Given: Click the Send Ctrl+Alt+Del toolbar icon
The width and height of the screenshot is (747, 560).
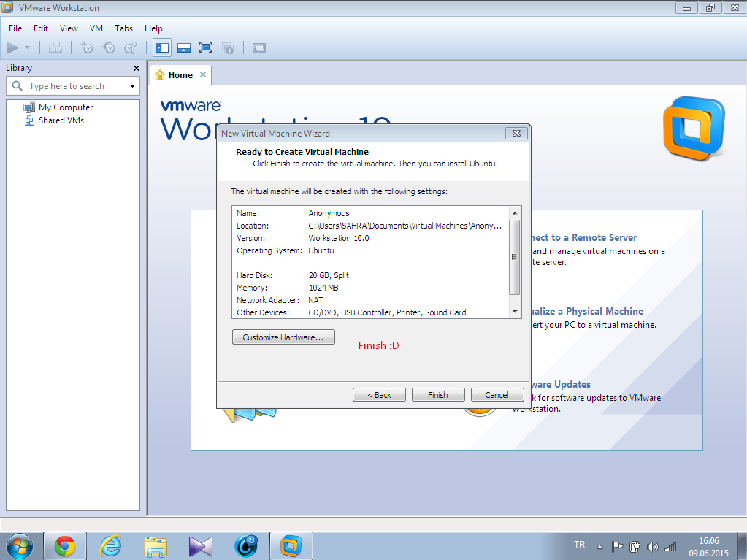Looking at the screenshot, I should (55, 47).
